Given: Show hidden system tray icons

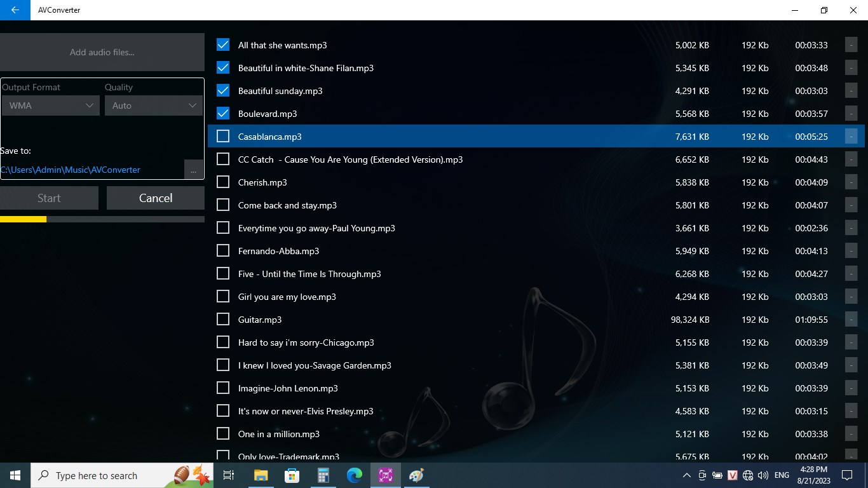Looking at the screenshot, I should (687, 475).
